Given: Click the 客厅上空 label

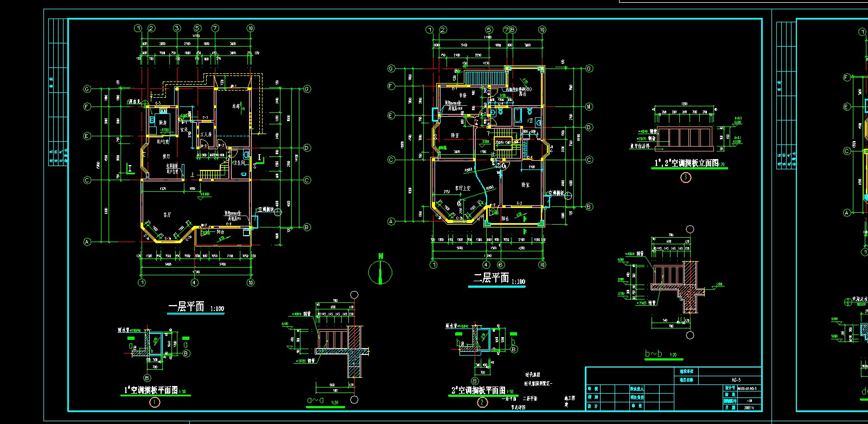Looking at the screenshot, I should pos(463,188).
